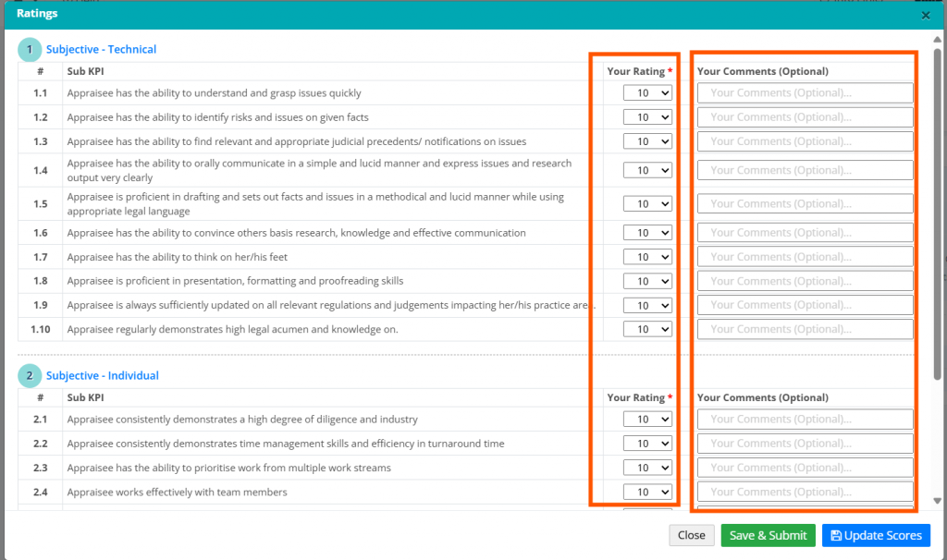Click comments field for KPI 2.3
Screen dimensions: 947x560
(x=805, y=469)
